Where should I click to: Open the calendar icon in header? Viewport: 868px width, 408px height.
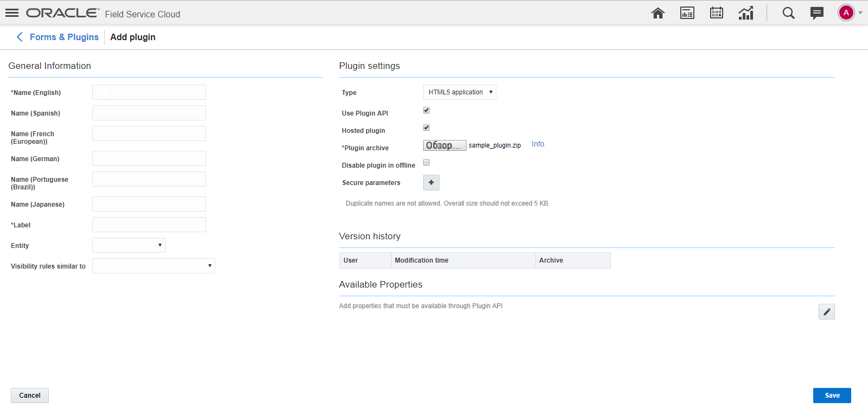point(717,13)
